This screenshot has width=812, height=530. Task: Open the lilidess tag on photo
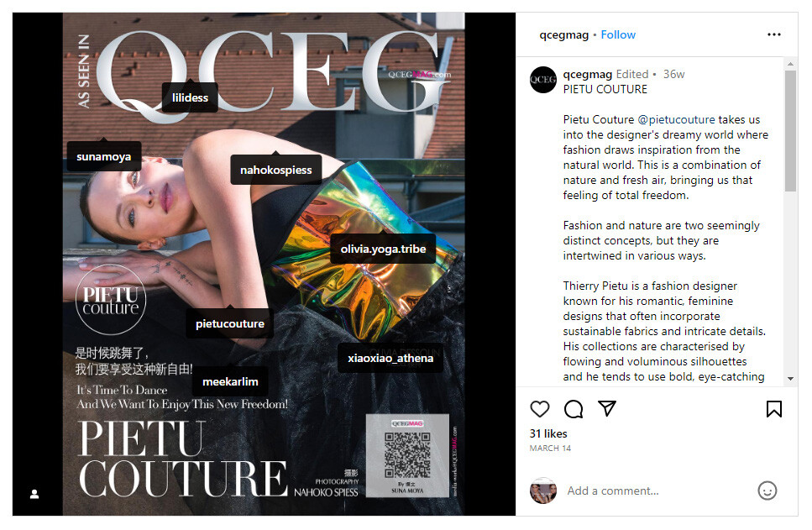pos(190,97)
